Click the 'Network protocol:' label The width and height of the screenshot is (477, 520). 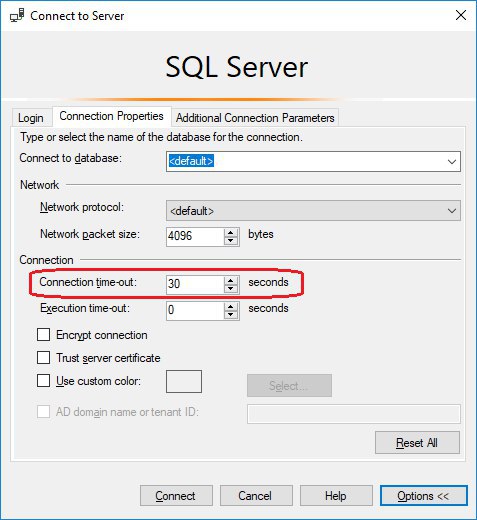tap(82, 207)
